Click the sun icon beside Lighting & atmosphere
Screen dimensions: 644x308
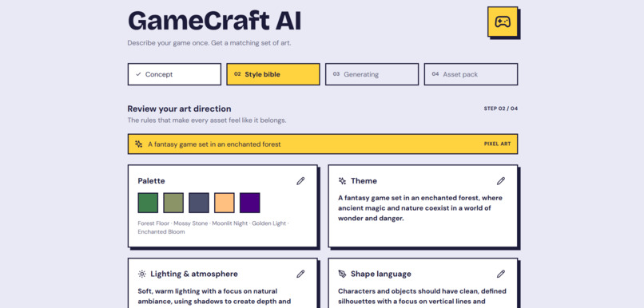142,274
